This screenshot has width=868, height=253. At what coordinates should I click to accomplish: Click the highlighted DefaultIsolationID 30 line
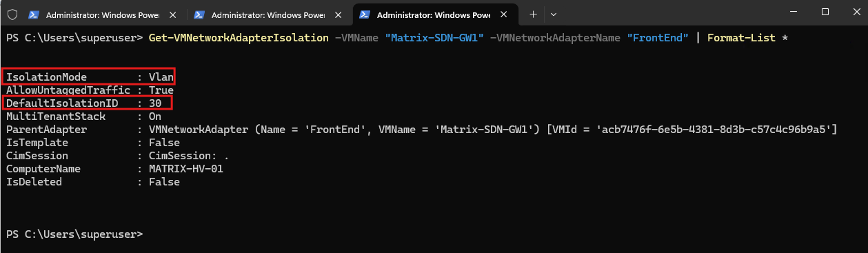pyautogui.click(x=86, y=103)
